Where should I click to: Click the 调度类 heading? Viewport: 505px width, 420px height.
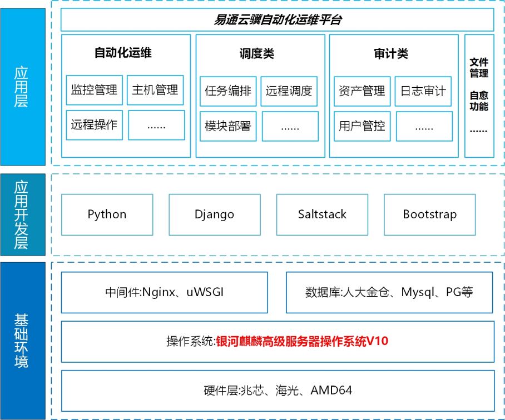257,53
